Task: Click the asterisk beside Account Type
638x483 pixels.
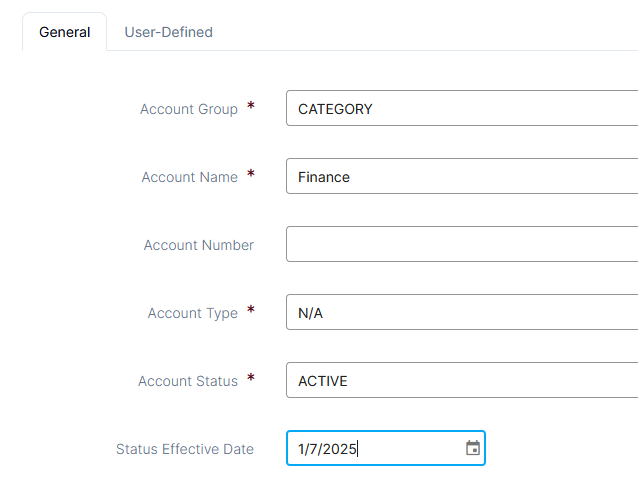Action: (x=251, y=310)
